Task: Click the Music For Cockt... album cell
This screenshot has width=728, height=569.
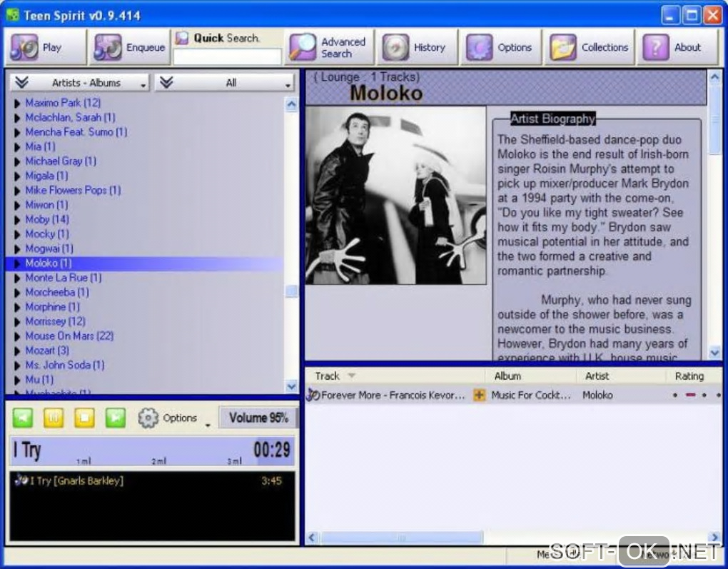Action: click(531, 396)
